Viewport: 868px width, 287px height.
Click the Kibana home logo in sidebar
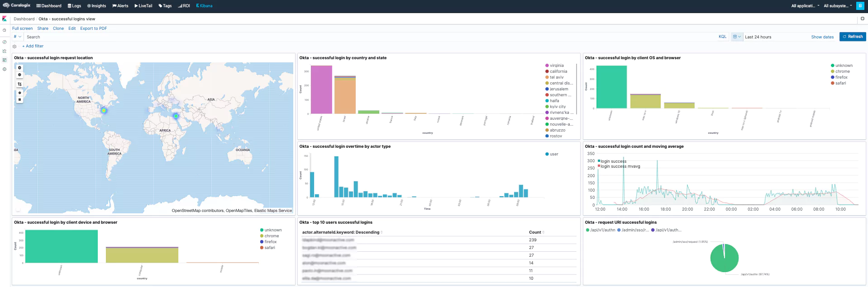point(5,19)
